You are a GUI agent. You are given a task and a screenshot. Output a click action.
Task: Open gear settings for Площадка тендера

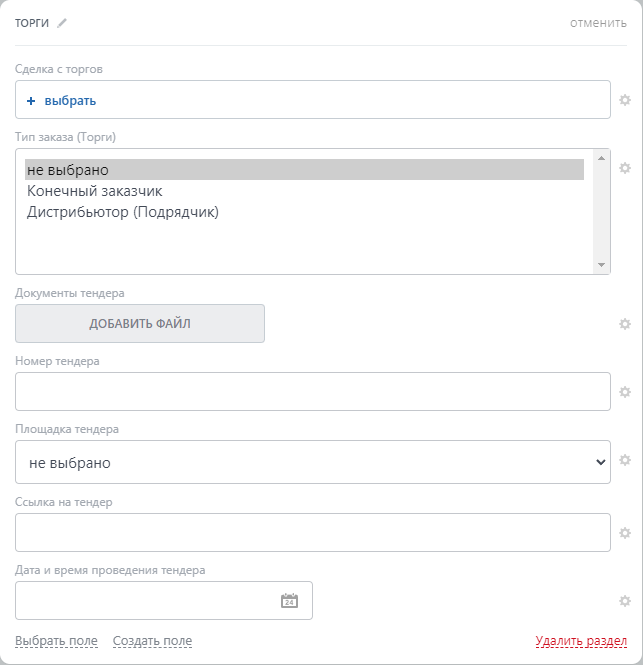(x=625, y=460)
